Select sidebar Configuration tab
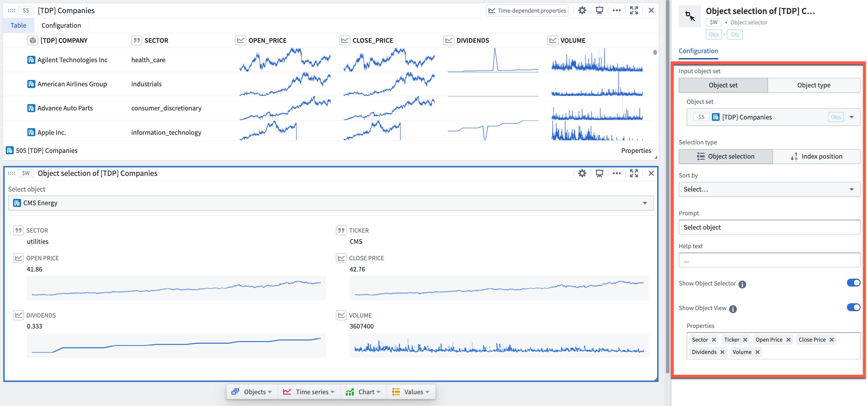Viewport: 868px width, 406px height. click(x=698, y=51)
